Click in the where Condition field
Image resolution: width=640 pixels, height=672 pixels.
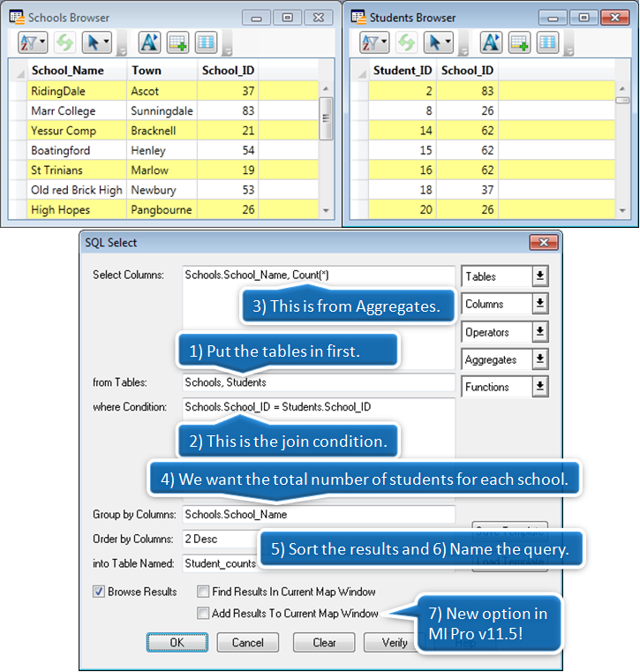[319, 450]
